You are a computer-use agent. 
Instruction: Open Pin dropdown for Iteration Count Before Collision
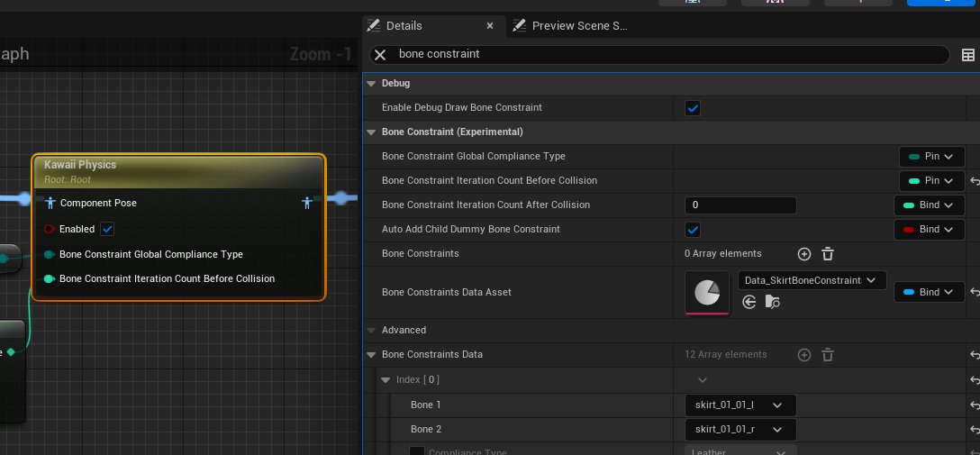pyautogui.click(x=931, y=180)
